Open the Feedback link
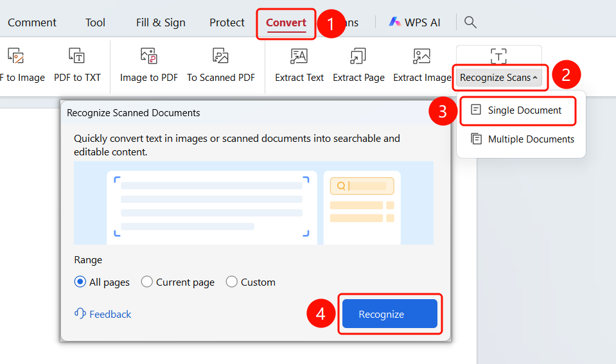616x364 pixels. pos(103,314)
